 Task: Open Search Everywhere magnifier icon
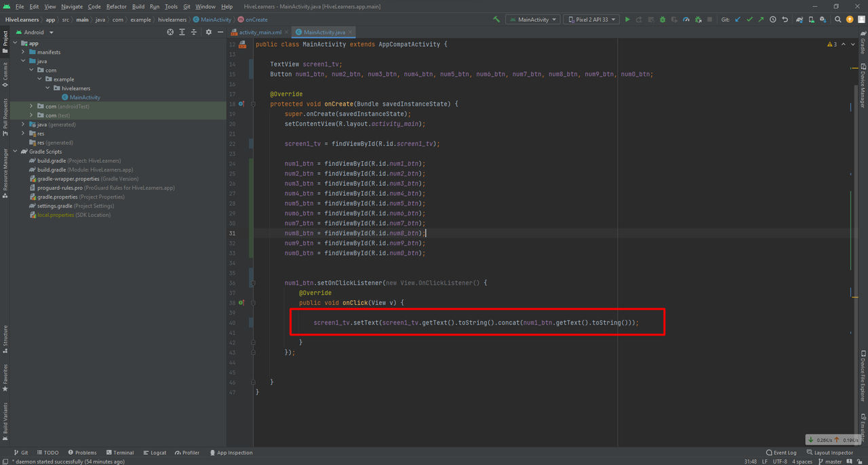(x=838, y=20)
